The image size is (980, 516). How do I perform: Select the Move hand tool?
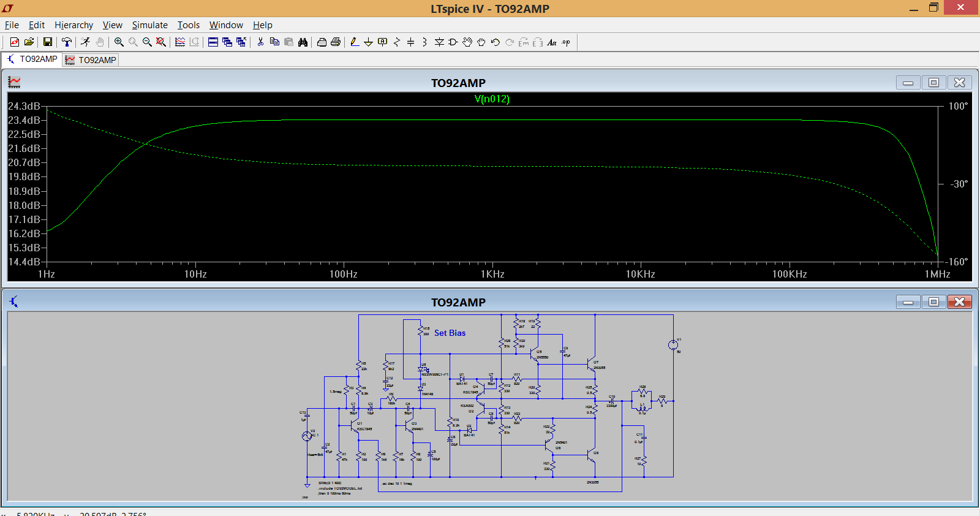click(467, 42)
